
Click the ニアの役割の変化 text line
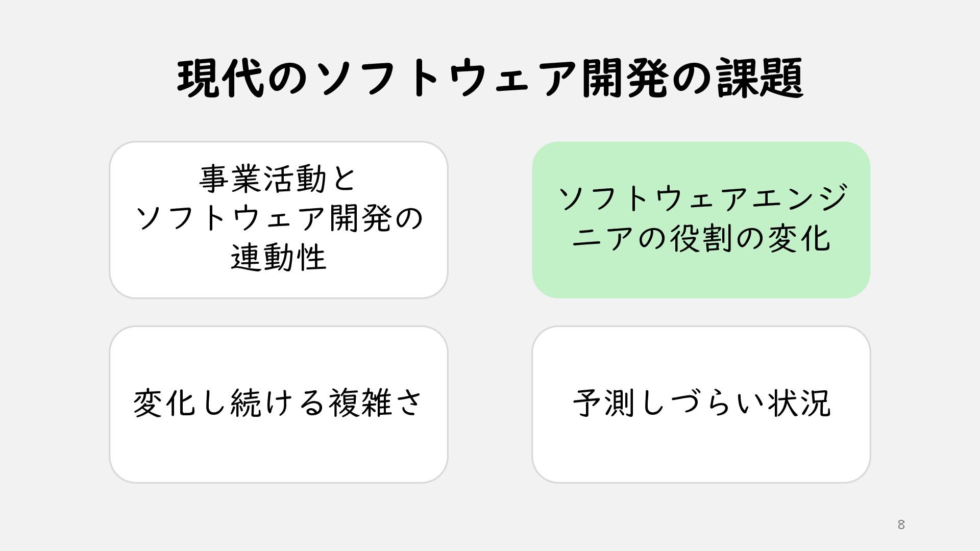pyautogui.click(x=701, y=238)
